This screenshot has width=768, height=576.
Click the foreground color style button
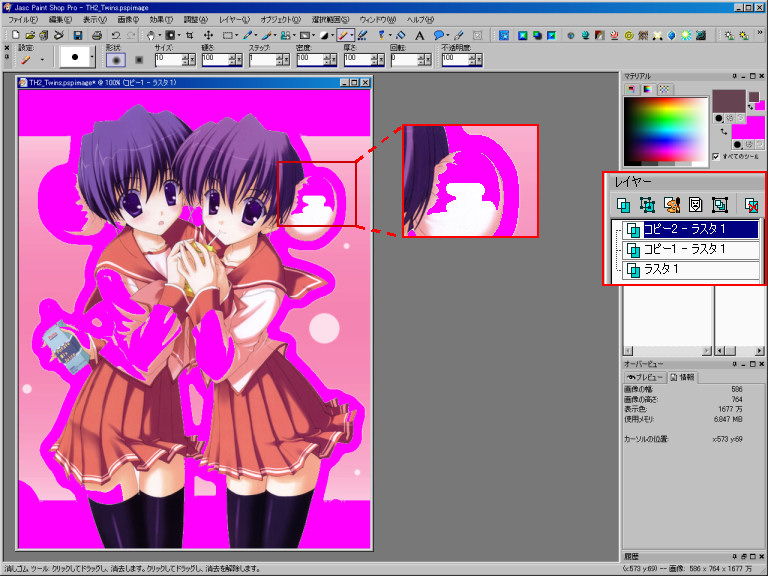pyautogui.click(x=719, y=118)
